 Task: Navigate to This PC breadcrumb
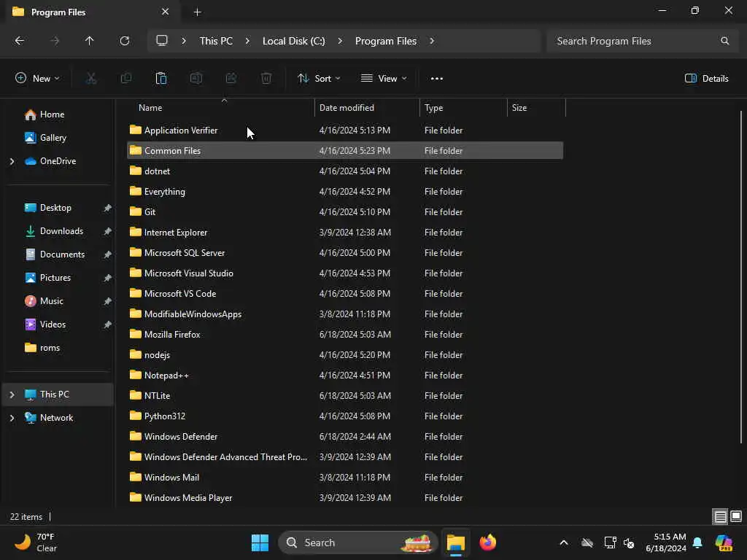pos(216,41)
